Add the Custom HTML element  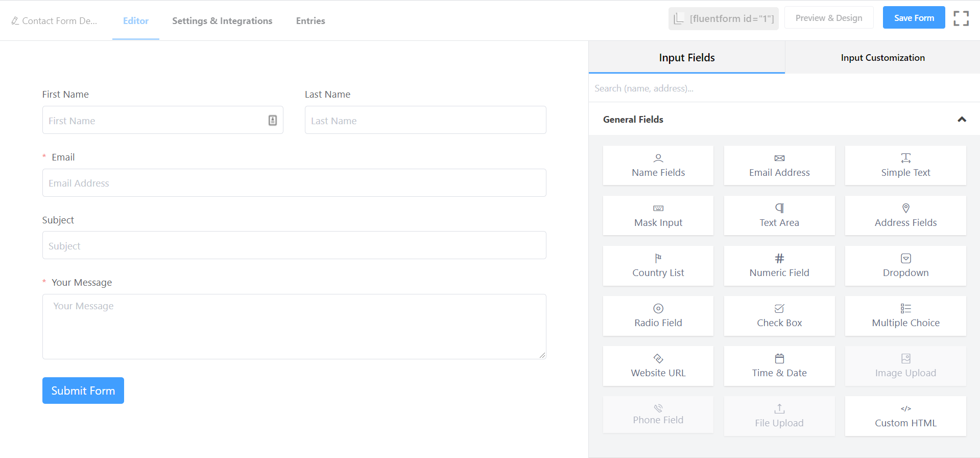(x=905, y=416)
